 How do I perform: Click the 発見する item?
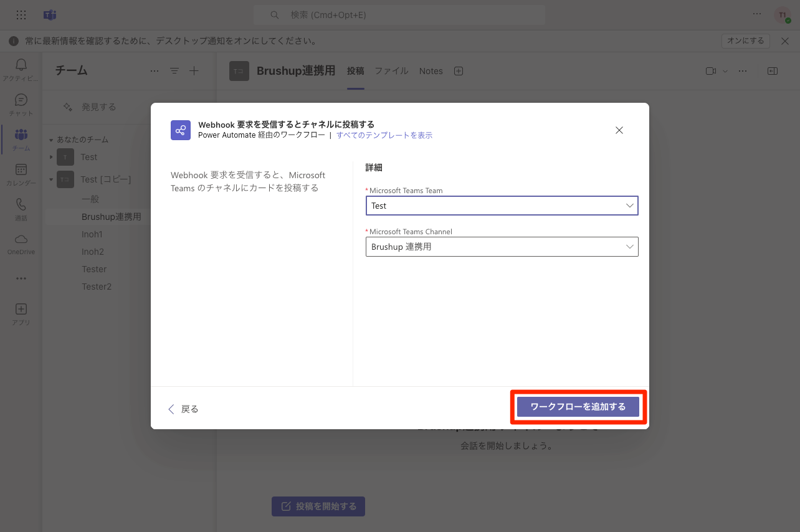[99, 107]
